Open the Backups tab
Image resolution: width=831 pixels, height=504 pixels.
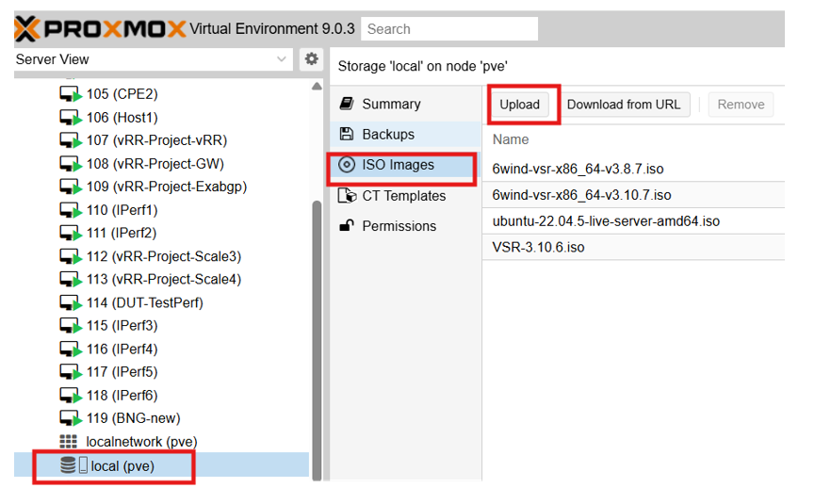(405, 134)
